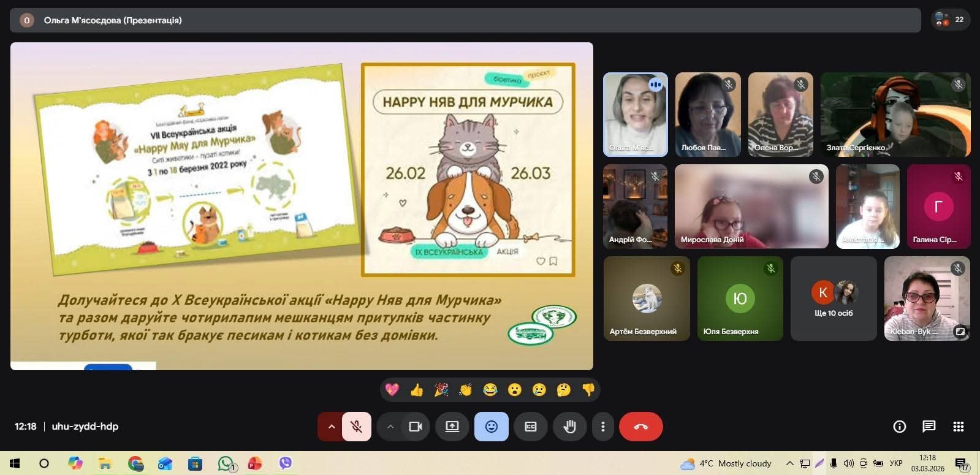Open more options three-dot menu

pos(603,427)
